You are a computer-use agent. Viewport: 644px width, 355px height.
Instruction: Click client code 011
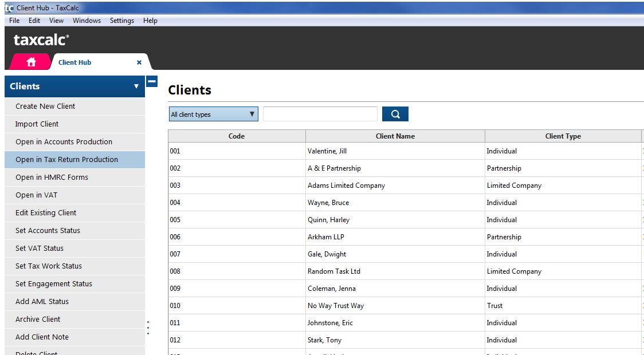click(175, 323)
